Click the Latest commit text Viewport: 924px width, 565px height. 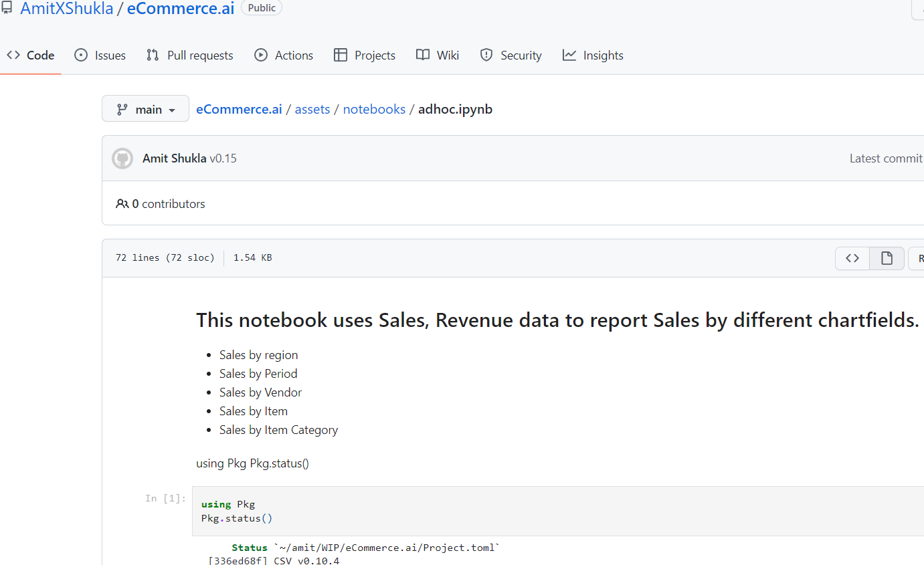[x=886, y=158]
